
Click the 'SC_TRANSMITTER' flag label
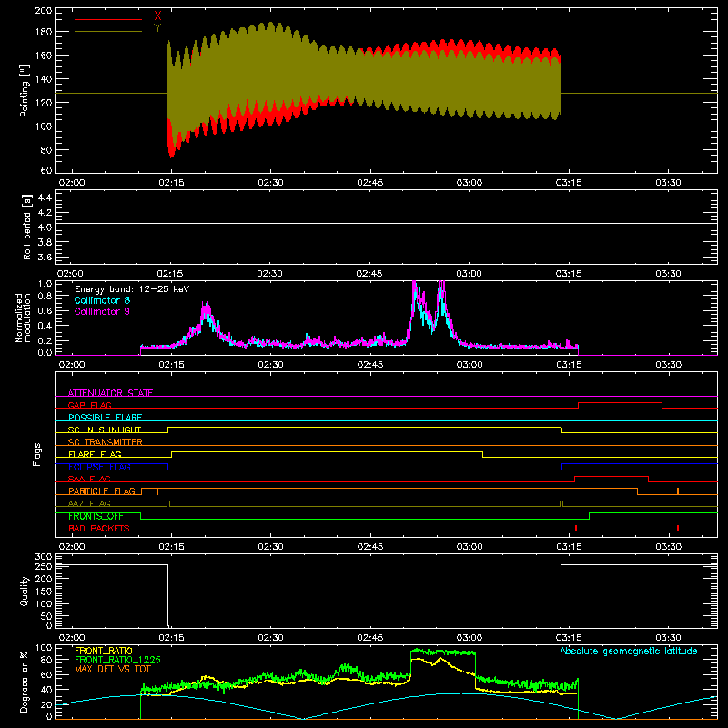click(x=106, y=442)
